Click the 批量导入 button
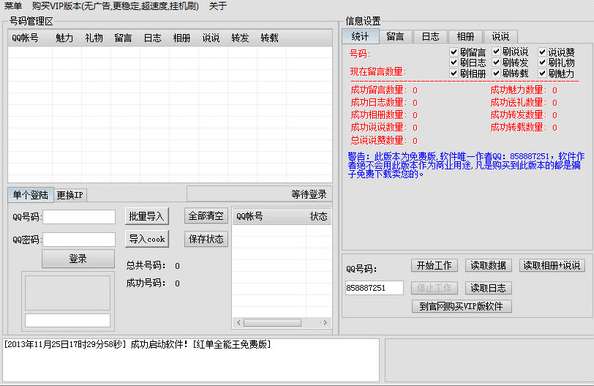 point(147,217)
